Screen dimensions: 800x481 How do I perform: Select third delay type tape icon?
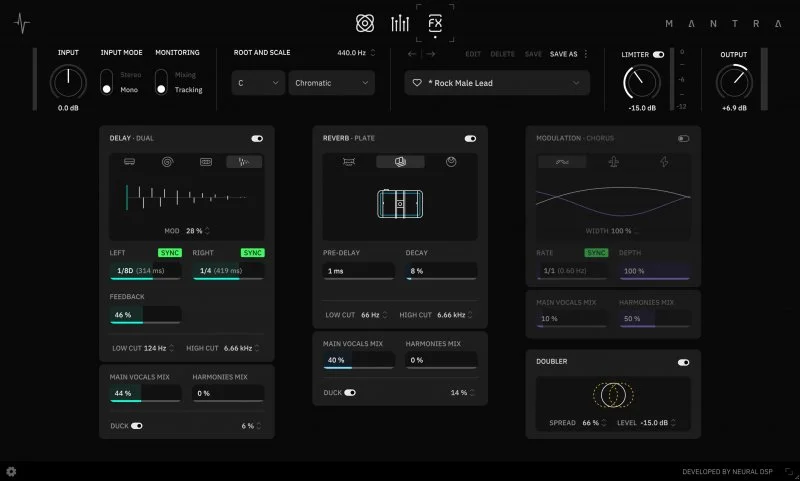coord(206,162)
